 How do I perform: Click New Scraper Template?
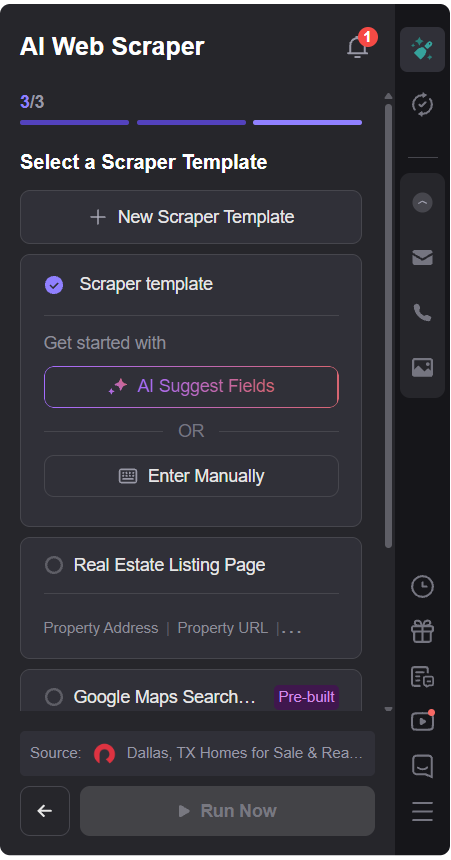[x=191, y=217]
